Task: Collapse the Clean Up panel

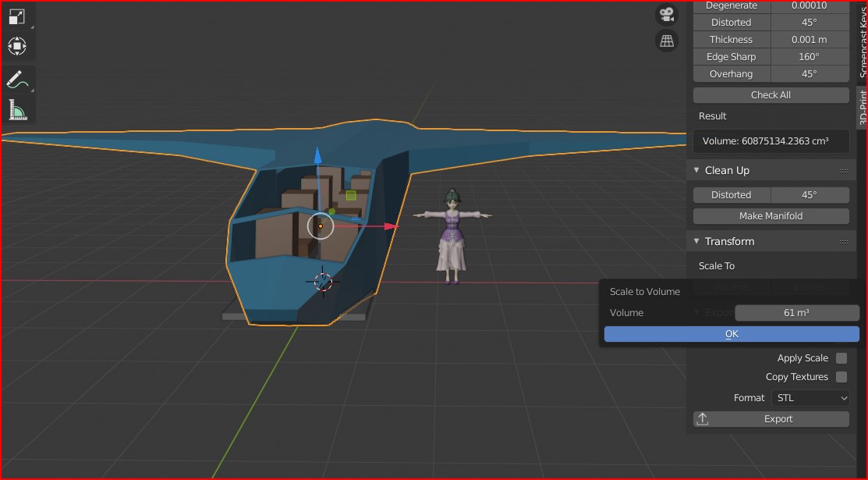Action: (696, 170)
